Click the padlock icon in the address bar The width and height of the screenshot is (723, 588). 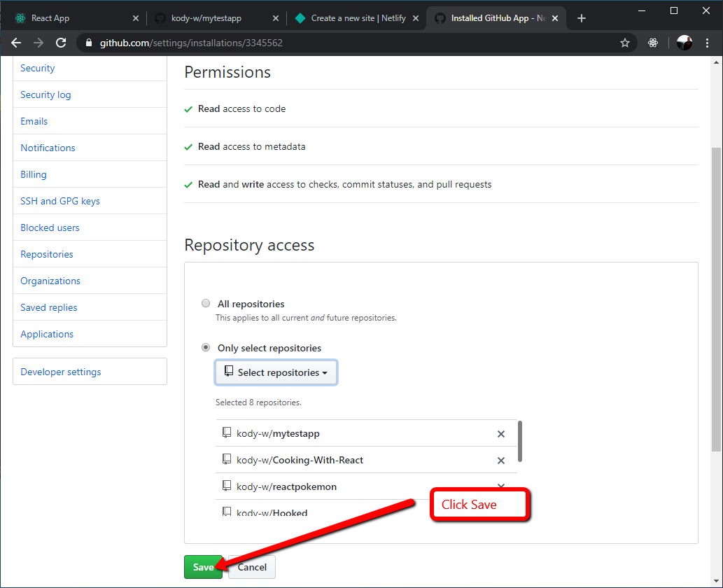tap(88, 43)
